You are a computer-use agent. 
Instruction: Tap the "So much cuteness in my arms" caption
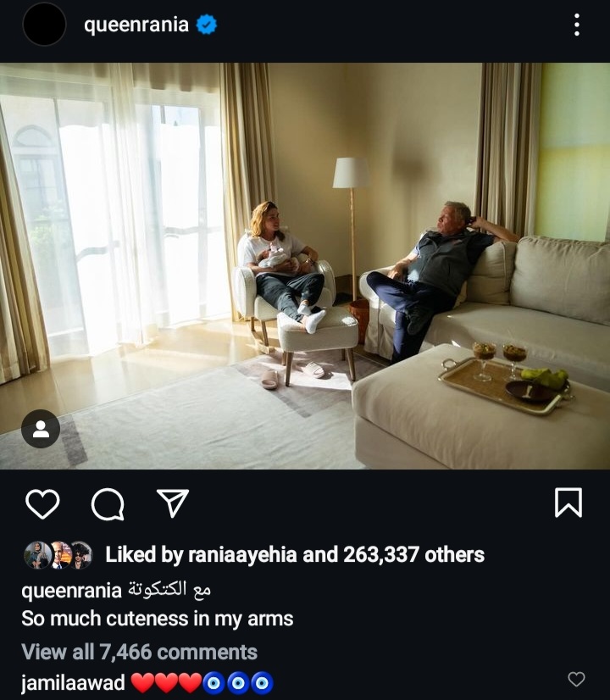click(x=157, y=619)
